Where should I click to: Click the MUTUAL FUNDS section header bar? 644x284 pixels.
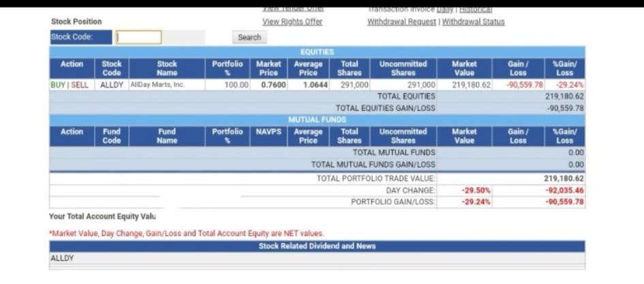pos(317,120)
